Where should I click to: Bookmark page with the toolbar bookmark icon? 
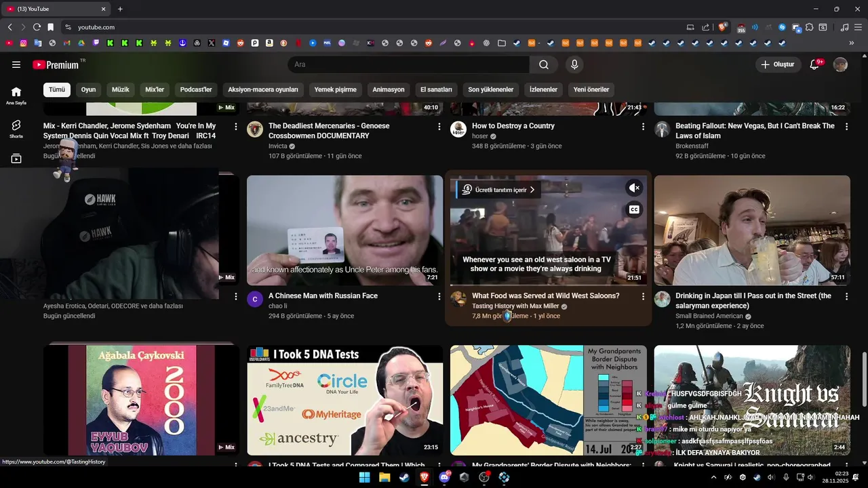tap(50, 27)
